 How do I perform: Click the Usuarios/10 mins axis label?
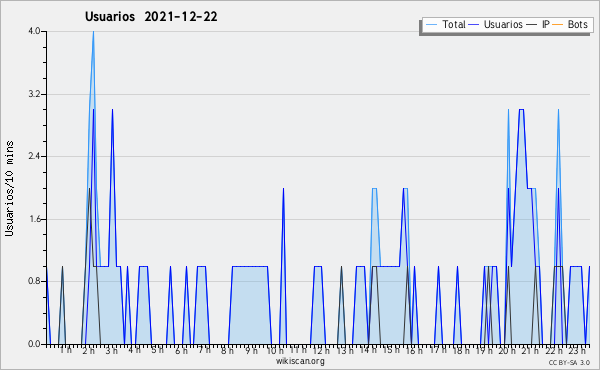click(9, 188)
